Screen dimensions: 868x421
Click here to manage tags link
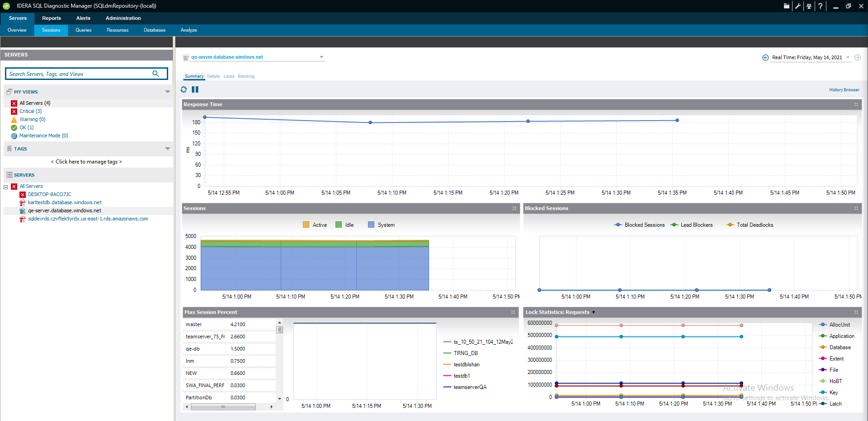[86, 162]
